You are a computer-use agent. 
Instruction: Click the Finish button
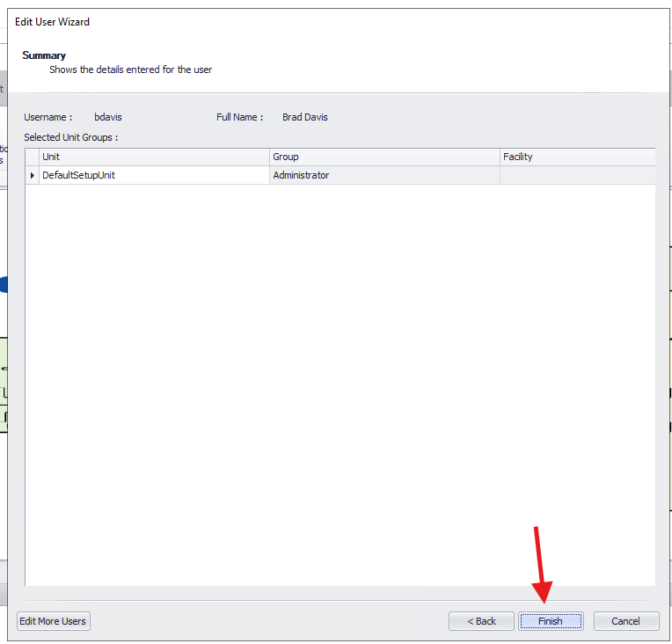click(x=551, y=621)
